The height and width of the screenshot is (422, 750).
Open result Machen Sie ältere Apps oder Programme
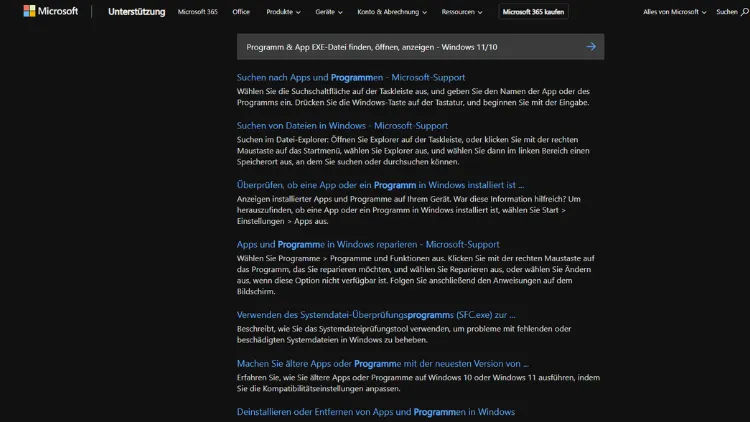[383, 363]
